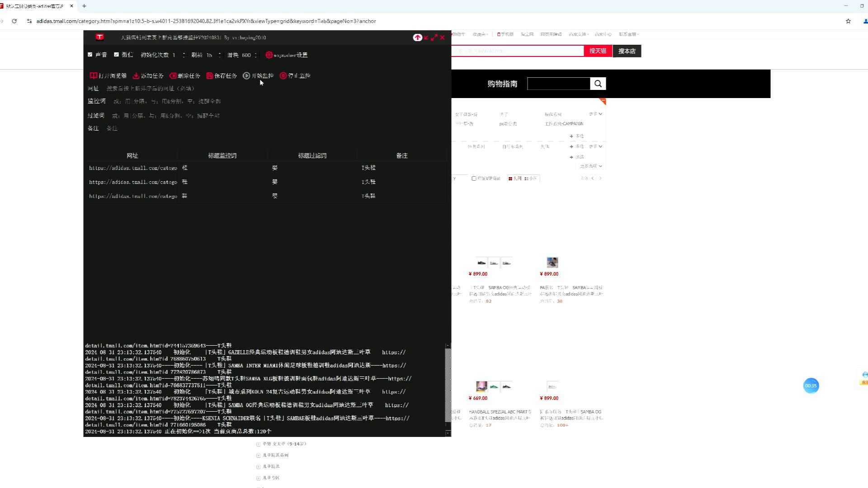Click browser reload button

click(14, 21)
